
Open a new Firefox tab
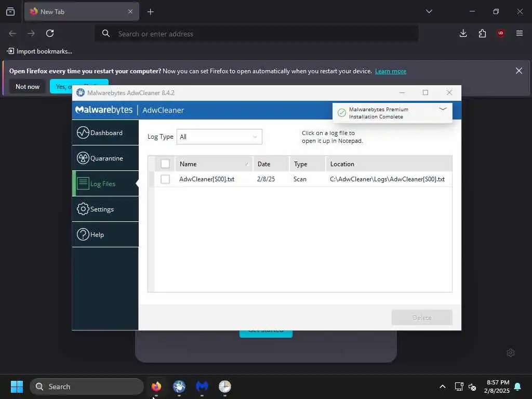click(150, 12)
